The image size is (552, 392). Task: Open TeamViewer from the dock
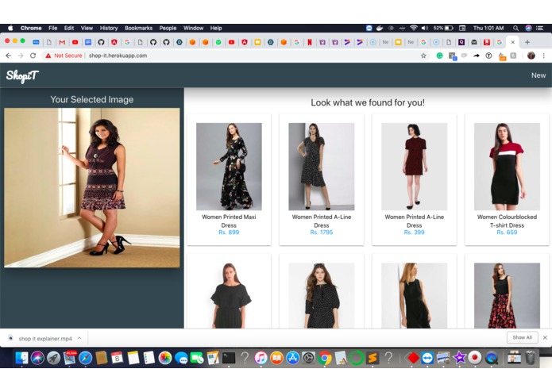[x=427, y=358]
